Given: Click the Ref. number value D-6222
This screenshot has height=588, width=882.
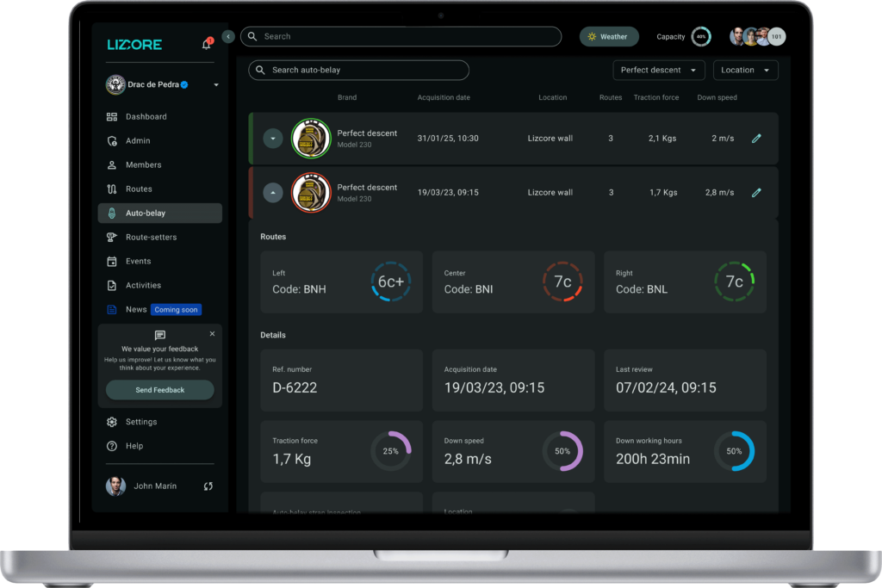Looking at the screenshot, I should (295, 388).
